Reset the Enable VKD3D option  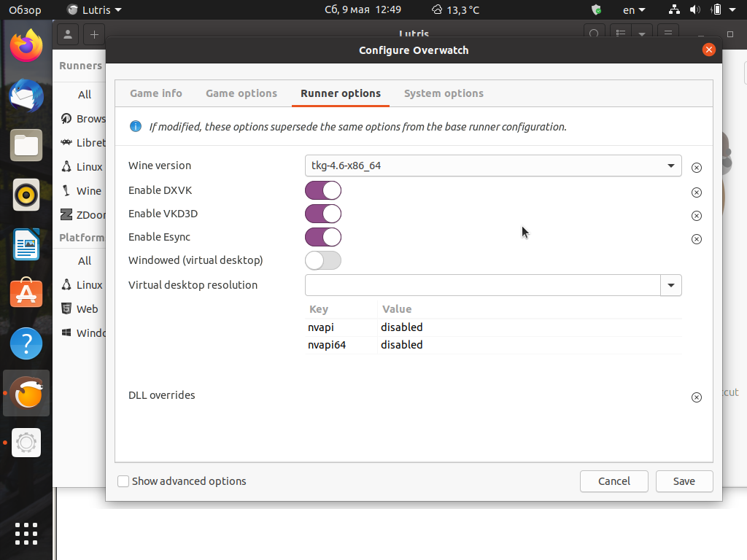pyautogui.click(x=696, y=216)
